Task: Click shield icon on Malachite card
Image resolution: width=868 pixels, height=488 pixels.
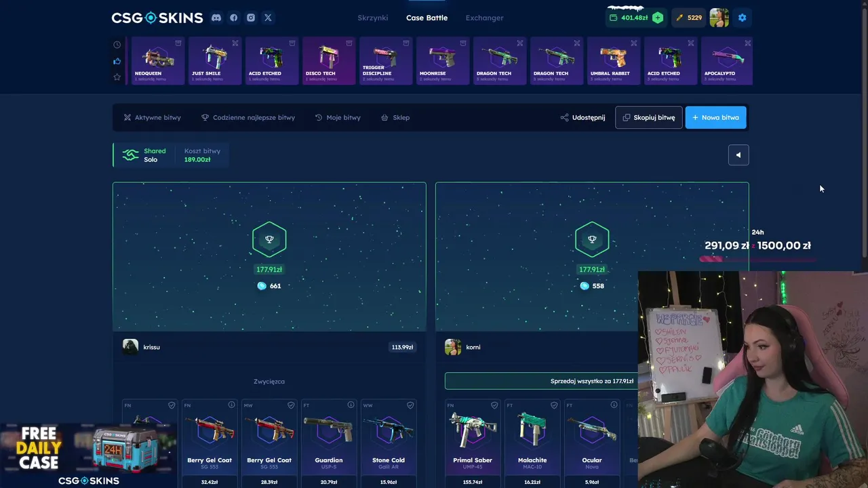Action: (x=554, y=405)
